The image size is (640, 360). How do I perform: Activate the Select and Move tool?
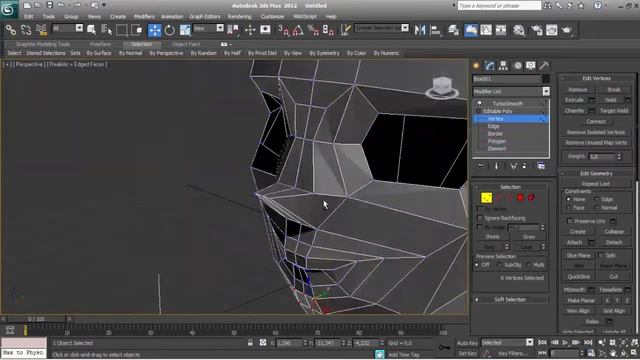[154, 30]
